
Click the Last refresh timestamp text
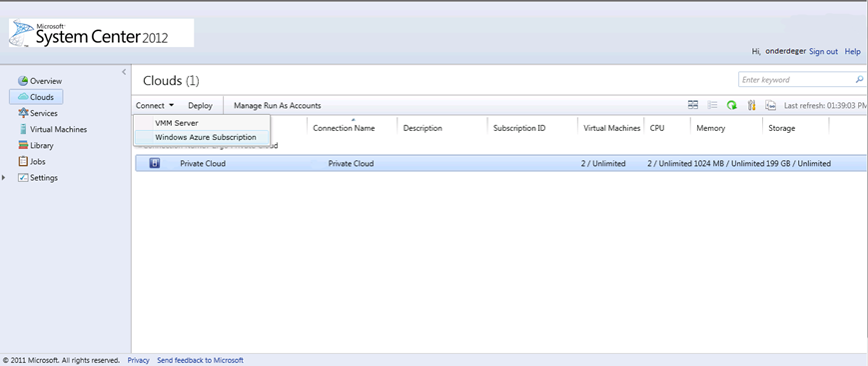tap(825, 105)
